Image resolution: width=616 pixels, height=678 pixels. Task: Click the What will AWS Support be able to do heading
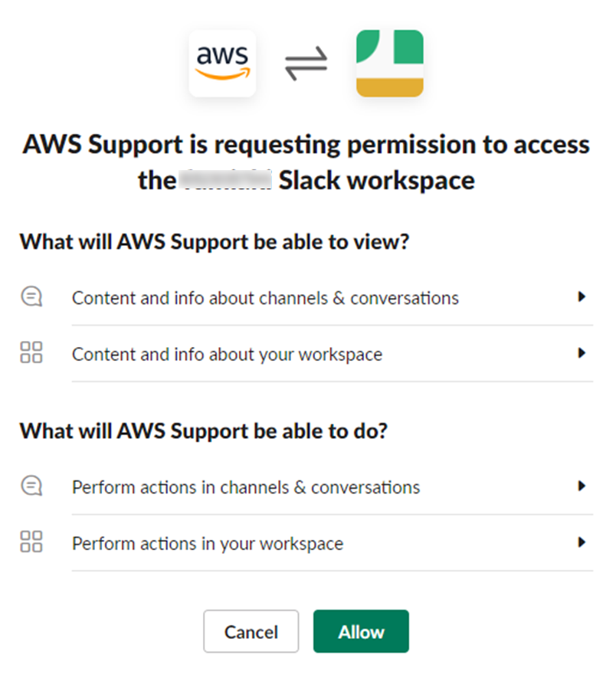click(204, 431)
